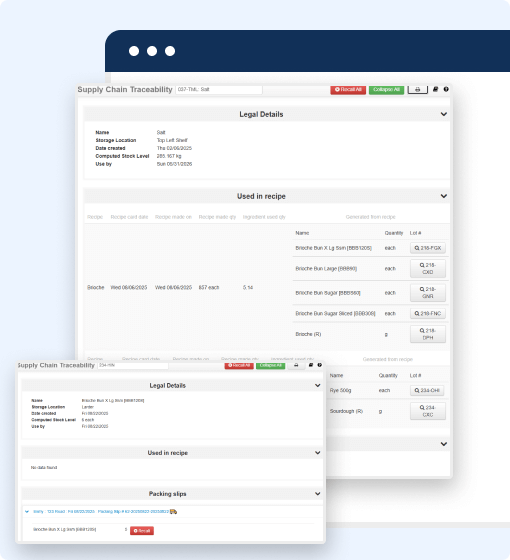Click the print icon in the Salt window

tap(418, 90)
